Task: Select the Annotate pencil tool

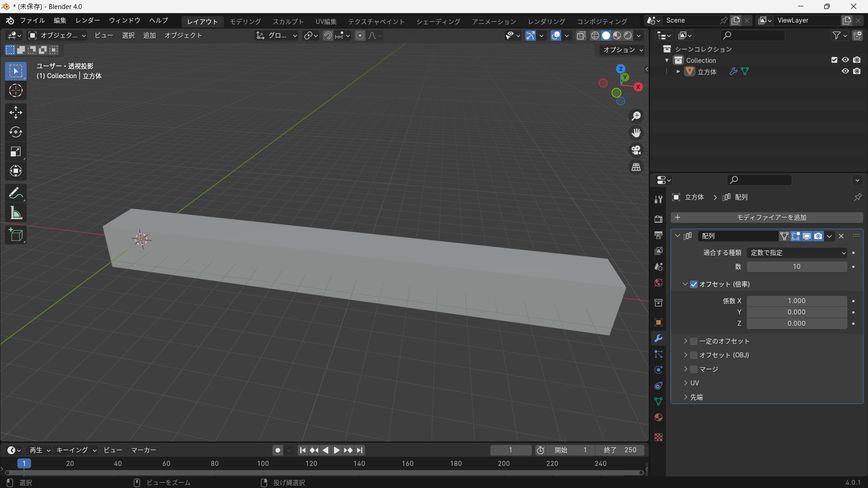Action: (16, 193)
